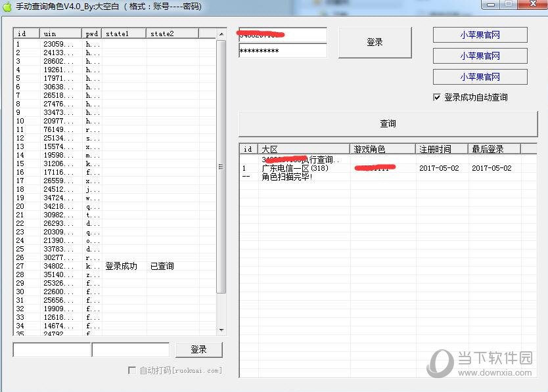The image size is (548, 392).
Task: Click the state2 column header
Action: [x=172, y=33]
